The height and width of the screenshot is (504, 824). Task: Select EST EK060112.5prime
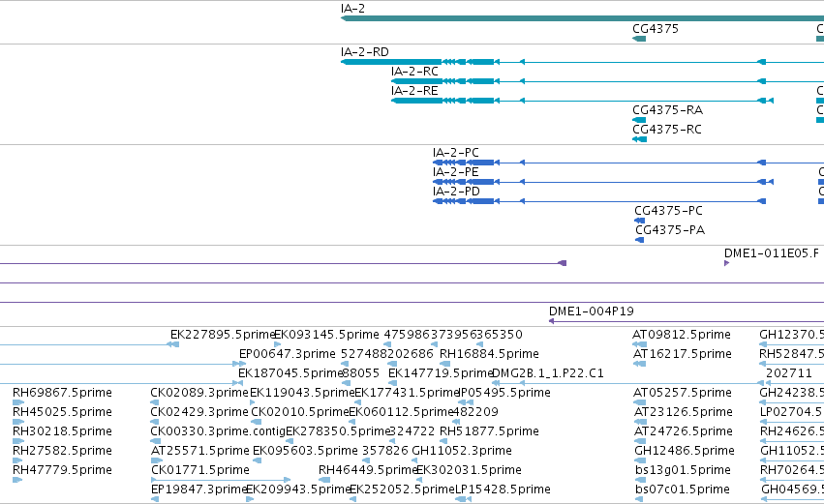pos(401,413)
